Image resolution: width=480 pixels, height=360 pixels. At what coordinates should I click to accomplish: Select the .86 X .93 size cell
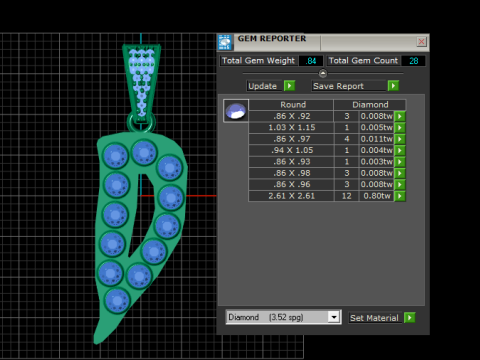(291, 162)
